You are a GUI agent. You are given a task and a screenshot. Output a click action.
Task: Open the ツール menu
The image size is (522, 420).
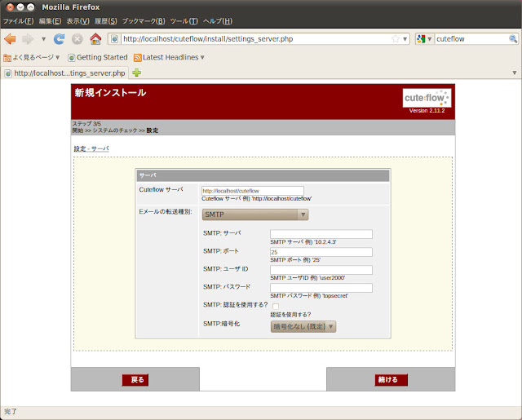pos(184,21)
